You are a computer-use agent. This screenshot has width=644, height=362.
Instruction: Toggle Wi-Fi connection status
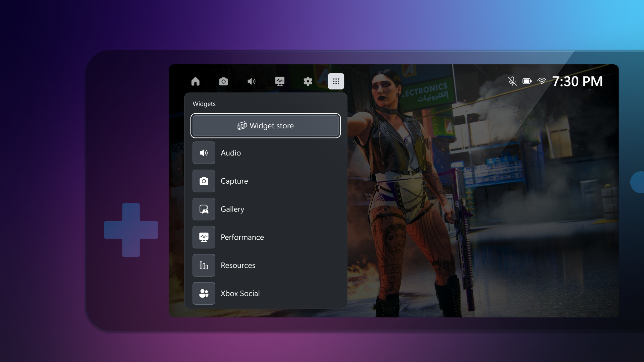542,81
